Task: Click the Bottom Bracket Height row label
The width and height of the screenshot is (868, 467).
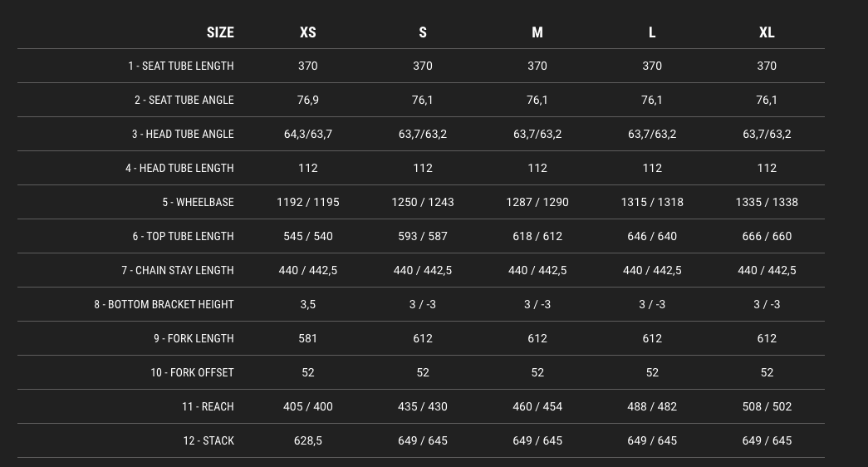Action: click(x=164, y=305)
